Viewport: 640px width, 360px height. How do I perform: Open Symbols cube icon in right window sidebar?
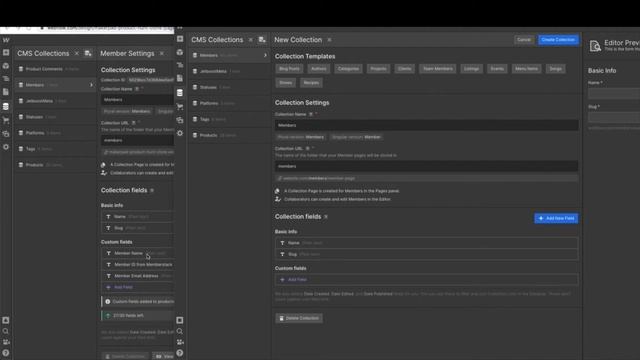coord(180,52)
